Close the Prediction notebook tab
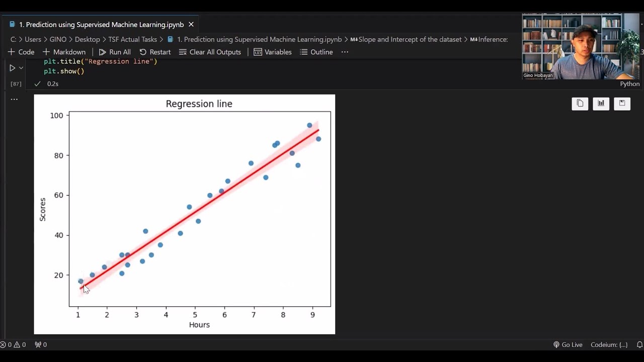The width and height of the screenshot is (644, 362). 191,24
